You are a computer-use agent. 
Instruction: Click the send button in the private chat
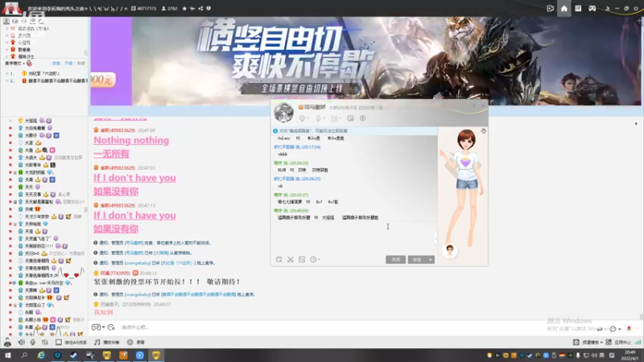pyautogui.click(x=417, y=259)
